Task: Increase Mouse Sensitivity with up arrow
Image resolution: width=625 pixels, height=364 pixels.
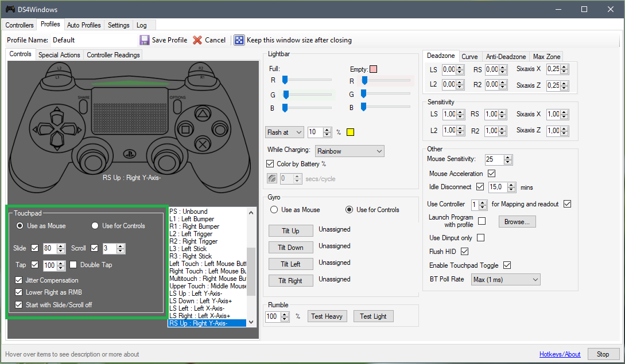Action: (x=508, y=158)
